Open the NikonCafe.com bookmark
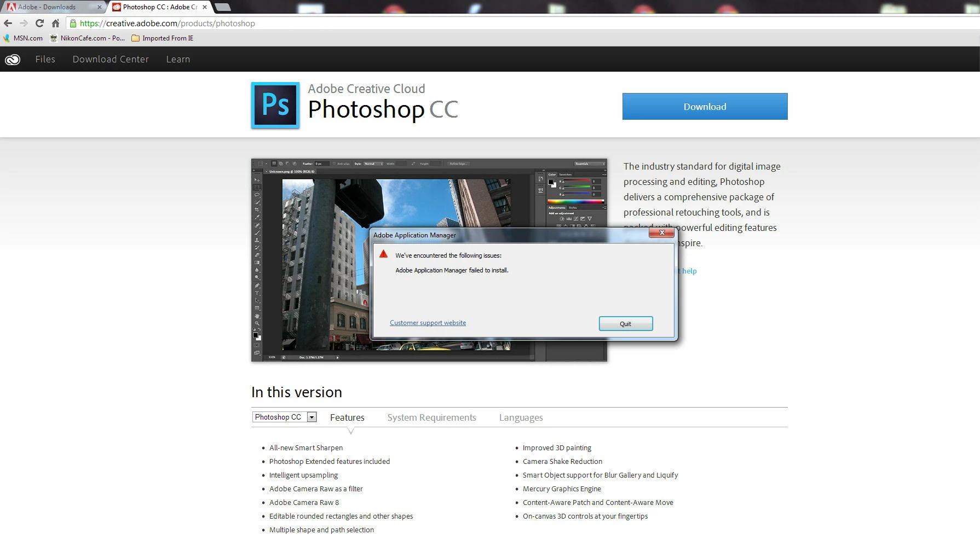 [x=88, y=38]
